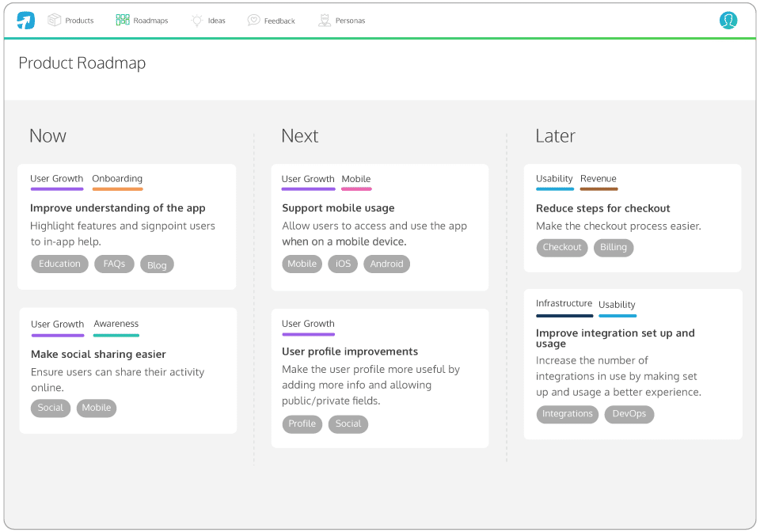Click the Feedback speech bubble icon
This screenshot has width=760, height=532.
click(253, 20)
